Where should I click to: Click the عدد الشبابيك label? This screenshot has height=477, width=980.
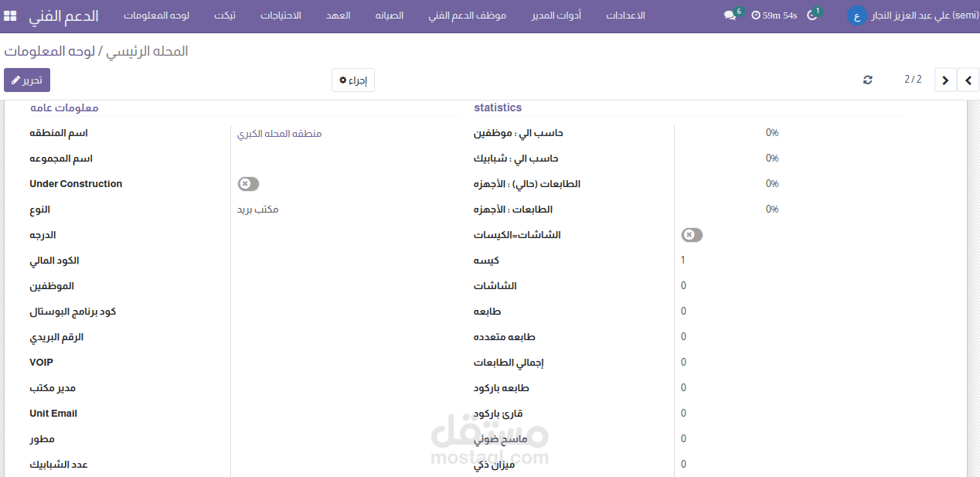point(59,465)
